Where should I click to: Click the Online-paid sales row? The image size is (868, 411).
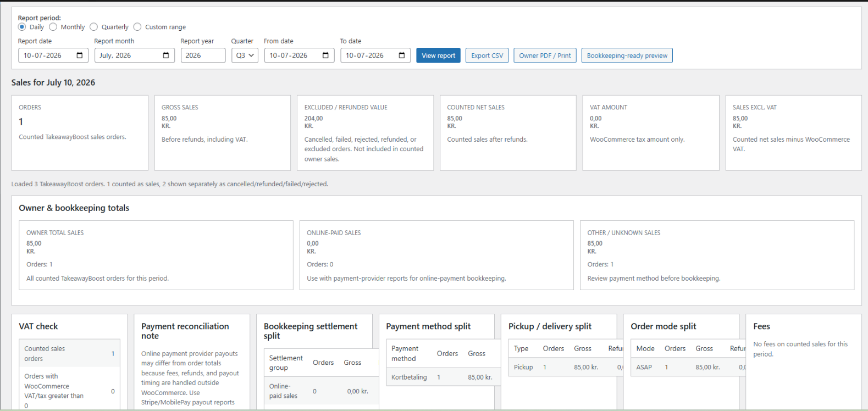click(x=322, y=391)
